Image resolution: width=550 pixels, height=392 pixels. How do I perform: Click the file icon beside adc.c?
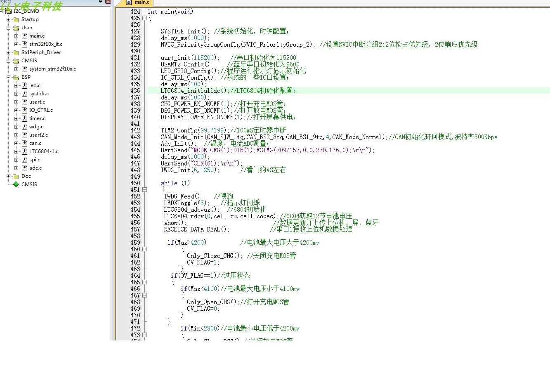pyautogui.click(x=24, y=168)
